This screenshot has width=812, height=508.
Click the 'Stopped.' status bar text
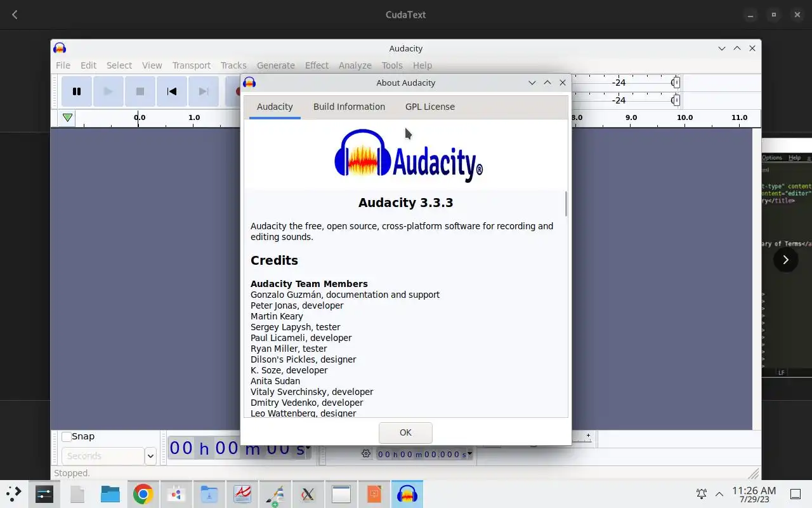tap(72, 473)
